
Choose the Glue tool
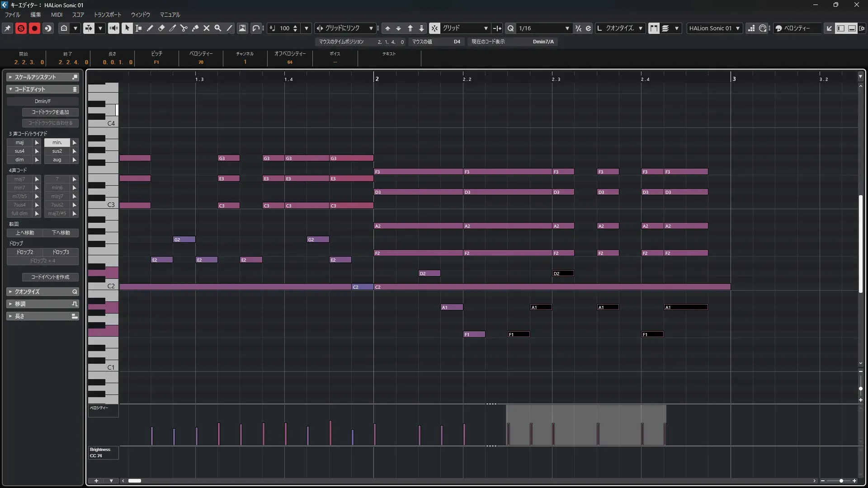(195, 28)
